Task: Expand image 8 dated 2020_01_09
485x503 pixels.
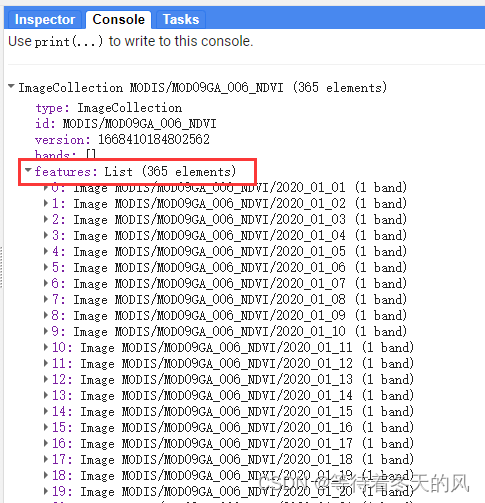Action: click(x=46, y=315)
